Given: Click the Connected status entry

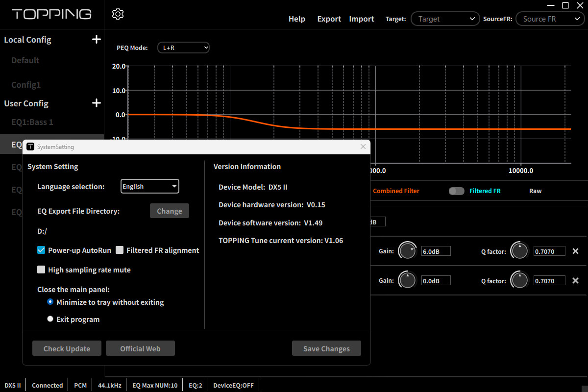Looking at the screenshot, I should [48, 385].
